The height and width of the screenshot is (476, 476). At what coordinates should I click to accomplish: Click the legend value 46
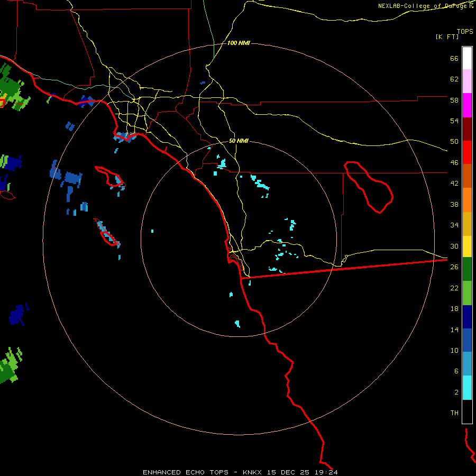point(454,163)
